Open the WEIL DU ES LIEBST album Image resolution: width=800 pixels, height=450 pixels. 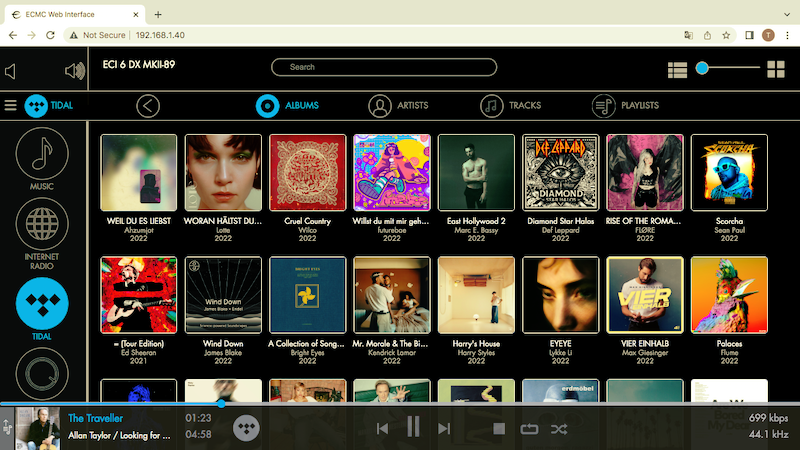139,172
